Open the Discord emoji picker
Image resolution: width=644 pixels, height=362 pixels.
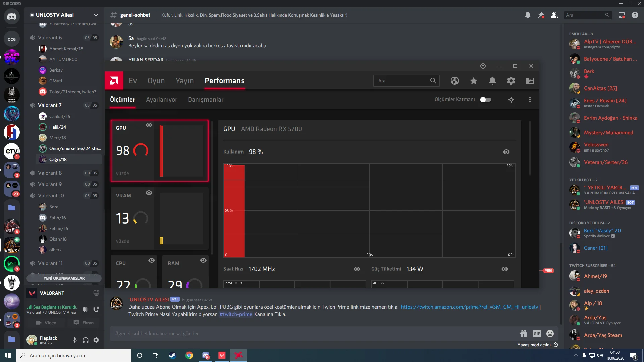(x=550, y=334)
